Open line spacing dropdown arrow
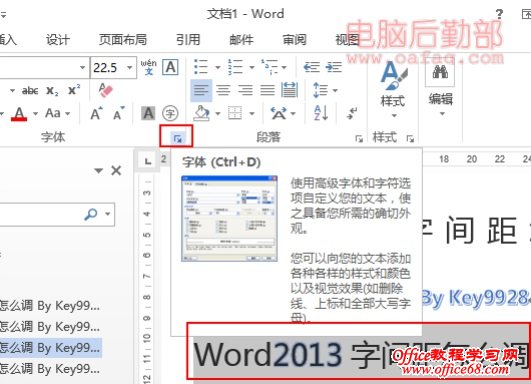531x384 pixels. 335,90
